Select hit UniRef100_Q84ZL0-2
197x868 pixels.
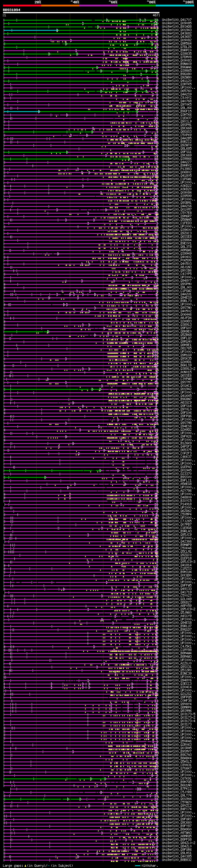point(179,843)
